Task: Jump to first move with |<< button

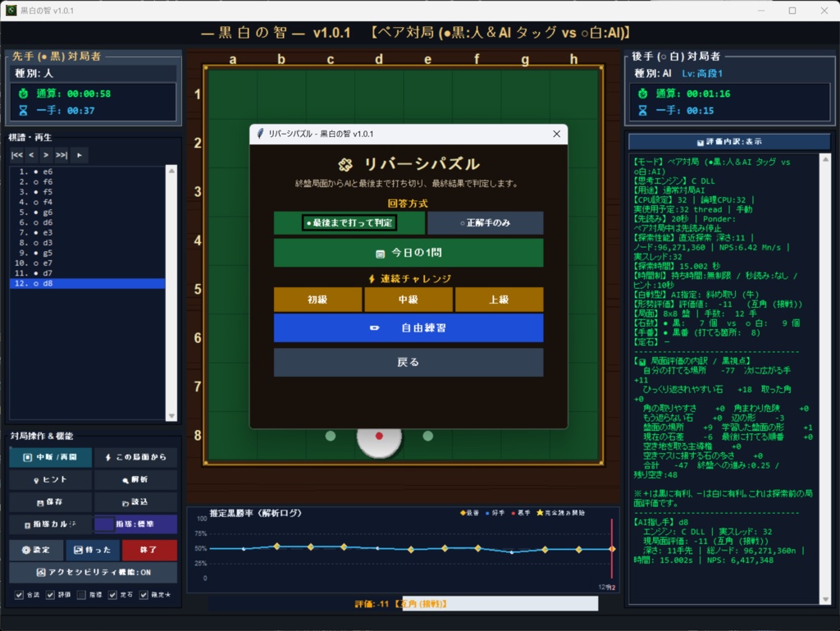Action: [17, 155]
